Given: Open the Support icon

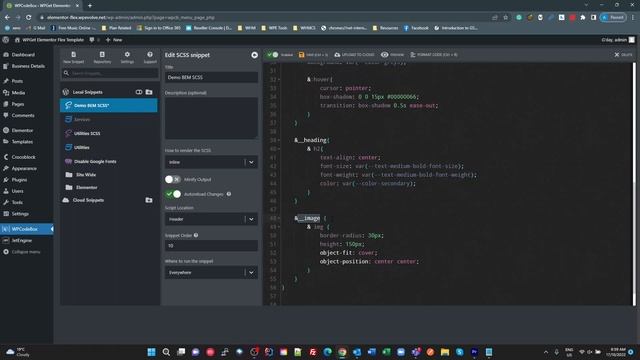Looking at the screenshot, I should point(150,57).
